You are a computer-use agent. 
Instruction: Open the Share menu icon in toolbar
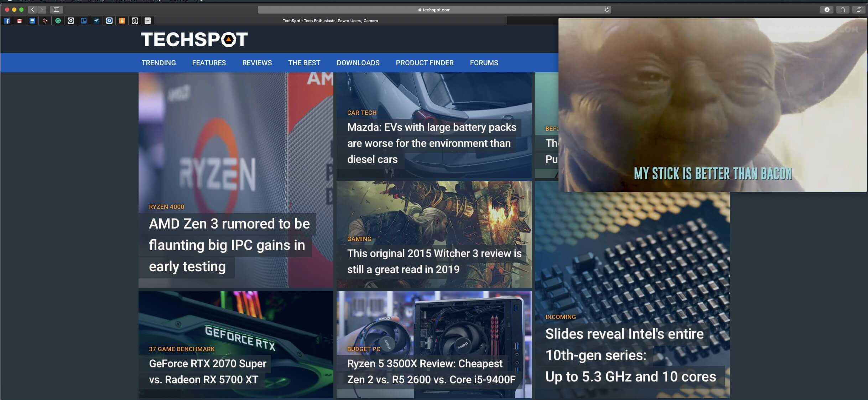[843, 10]
